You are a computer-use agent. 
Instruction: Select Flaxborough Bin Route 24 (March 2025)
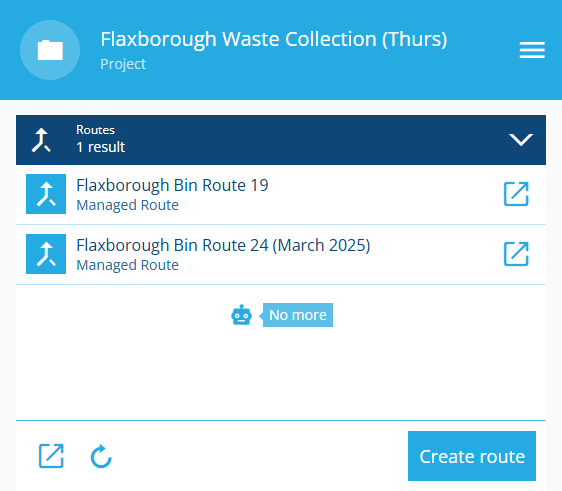coord(281,254)
